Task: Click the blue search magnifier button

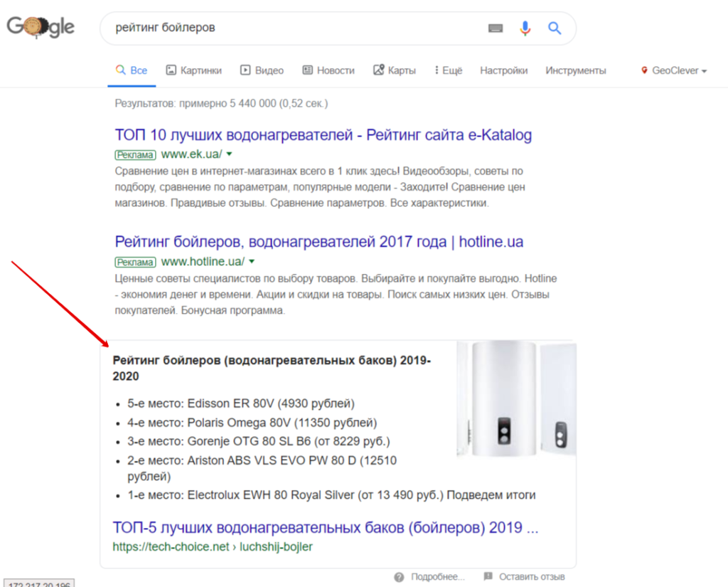Action: (x=555, y=28)
